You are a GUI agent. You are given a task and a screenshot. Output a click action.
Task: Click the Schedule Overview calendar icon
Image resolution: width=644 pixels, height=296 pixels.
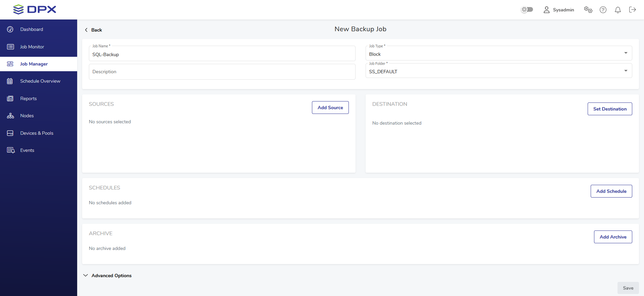click(x=10, y=81)
